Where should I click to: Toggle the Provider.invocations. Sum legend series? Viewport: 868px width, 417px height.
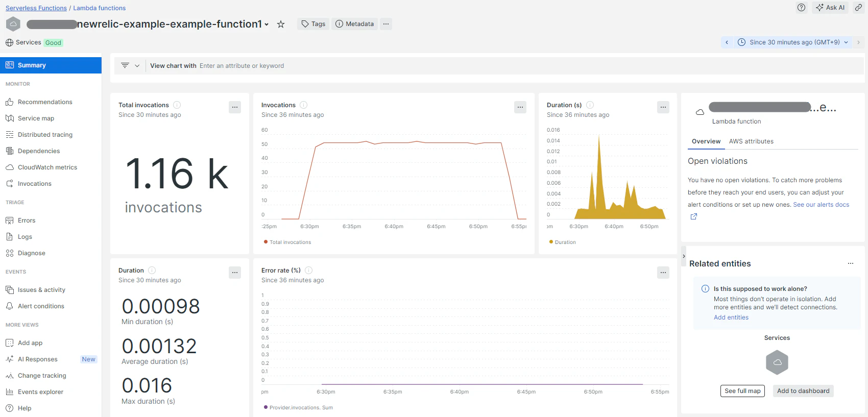[298, 408]
